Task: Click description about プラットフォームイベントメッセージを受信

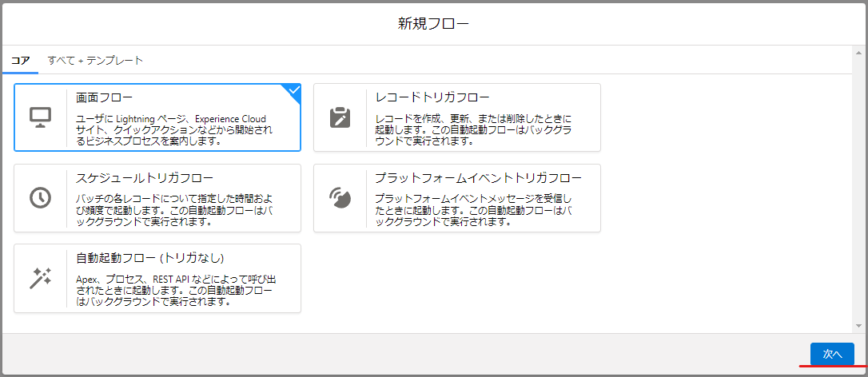Action: click(473, 210)
